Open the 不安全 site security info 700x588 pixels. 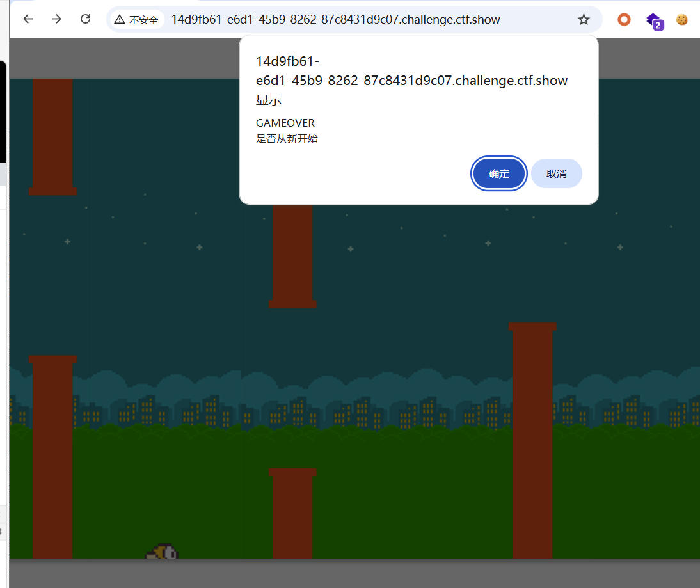[x=137, y=20]
